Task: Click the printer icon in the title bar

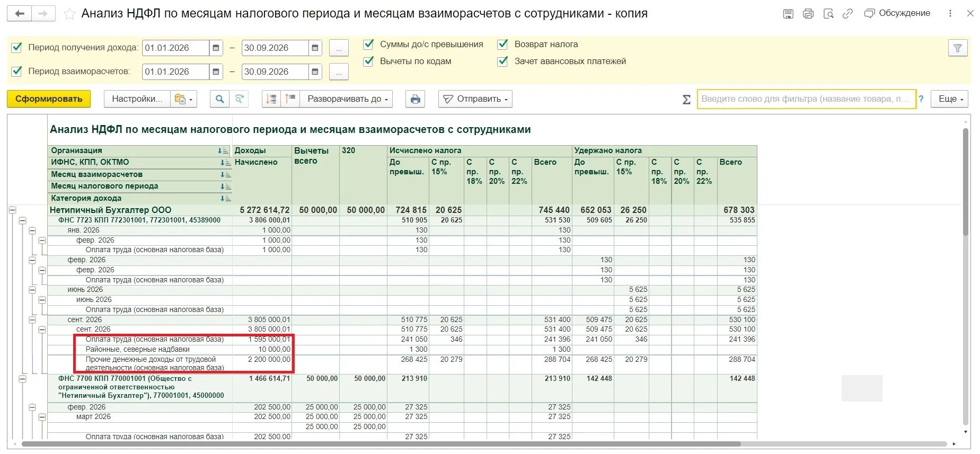Action: click(808, 14)
